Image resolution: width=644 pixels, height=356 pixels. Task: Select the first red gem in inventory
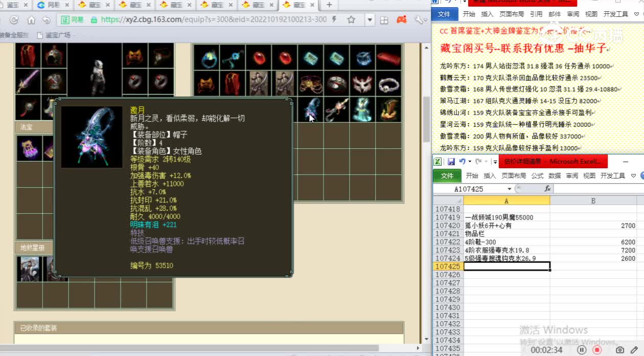tap(259, 58)
